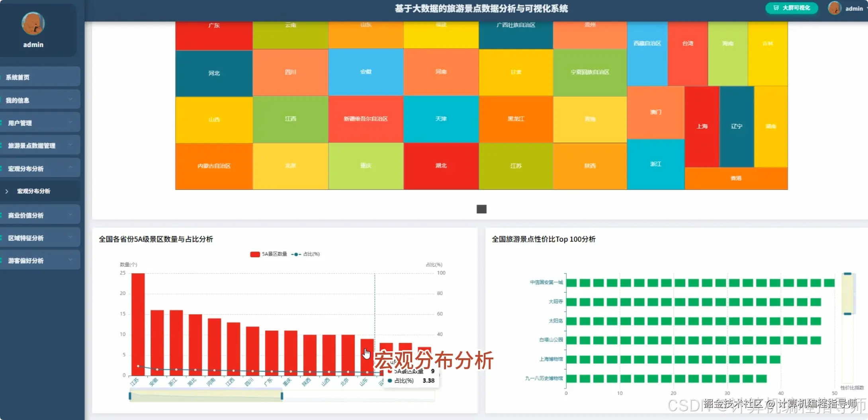Click the 太阳岛 green bar row

pos(693,321)
